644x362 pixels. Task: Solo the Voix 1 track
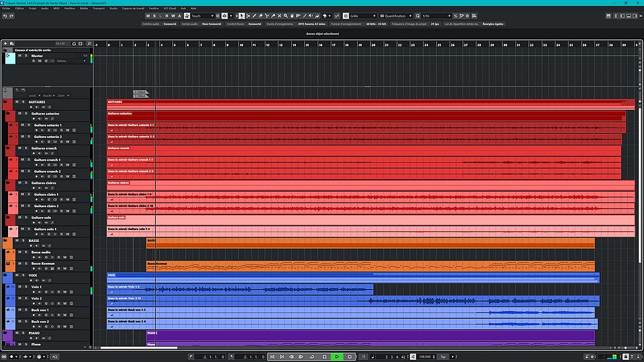coord(28,287)
